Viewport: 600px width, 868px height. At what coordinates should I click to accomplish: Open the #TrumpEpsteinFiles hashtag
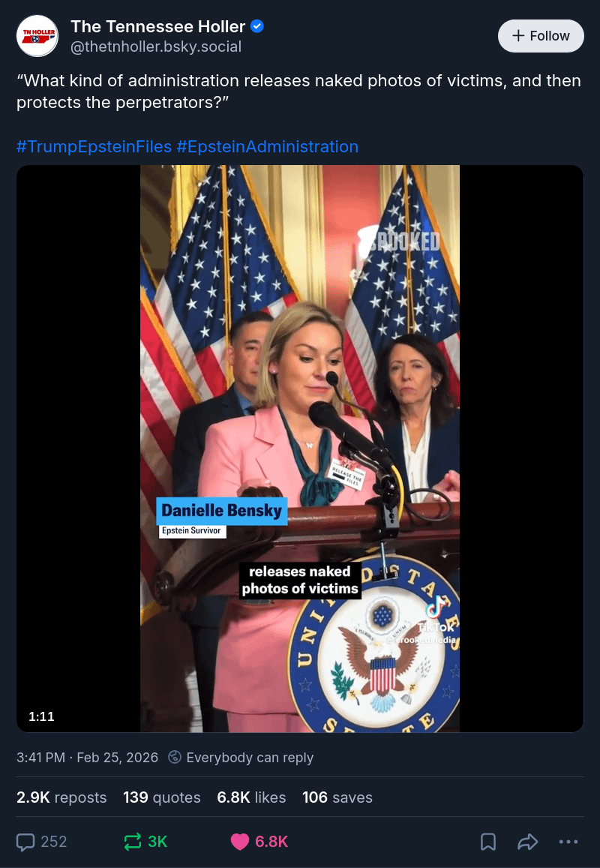[x=94, y=147]
